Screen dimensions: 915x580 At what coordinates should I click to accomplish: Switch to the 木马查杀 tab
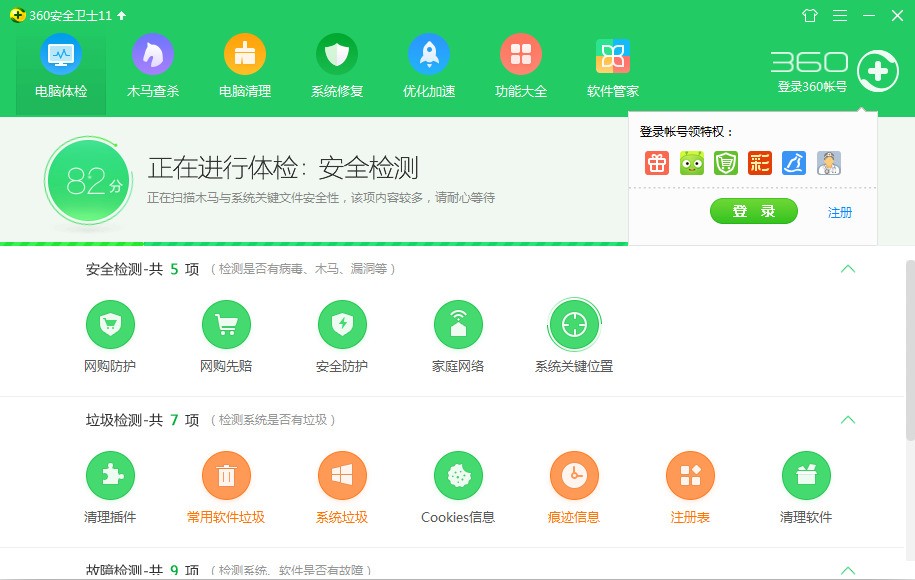[x=152, y=65]
